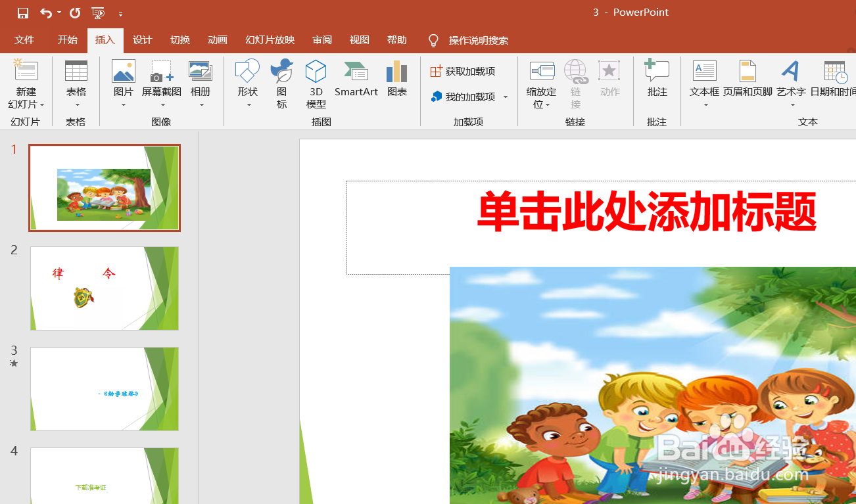Viewport: 856px width, 504px height.
Task: Click the 新建幻灯片 slide icon
Action: coord(26,70)
